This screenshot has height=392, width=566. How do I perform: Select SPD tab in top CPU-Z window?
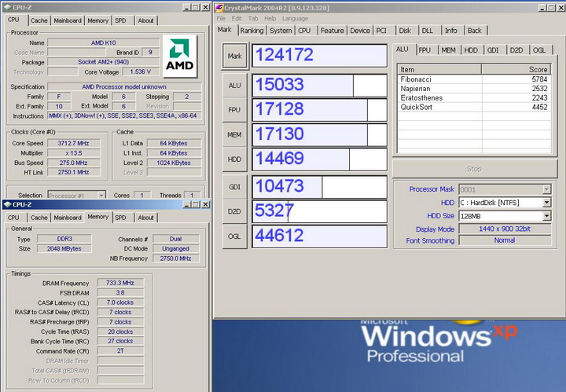coord(120,20)
